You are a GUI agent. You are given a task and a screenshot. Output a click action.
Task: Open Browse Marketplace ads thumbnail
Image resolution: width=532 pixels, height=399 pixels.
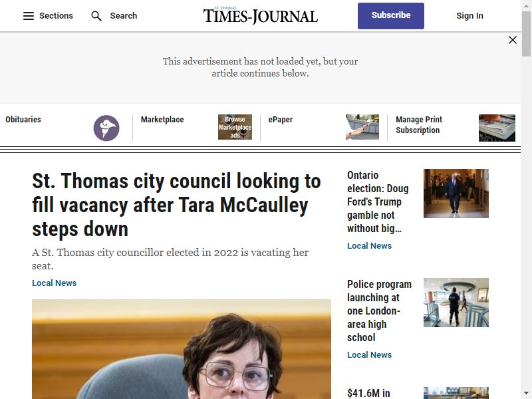[235, 127]
